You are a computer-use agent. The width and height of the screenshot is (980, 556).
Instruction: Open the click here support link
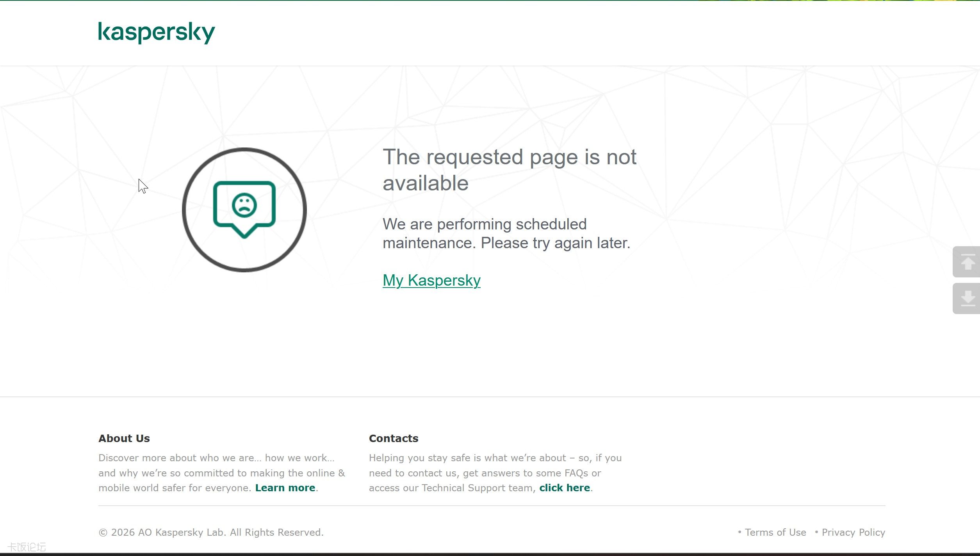[x=565, y=488]
